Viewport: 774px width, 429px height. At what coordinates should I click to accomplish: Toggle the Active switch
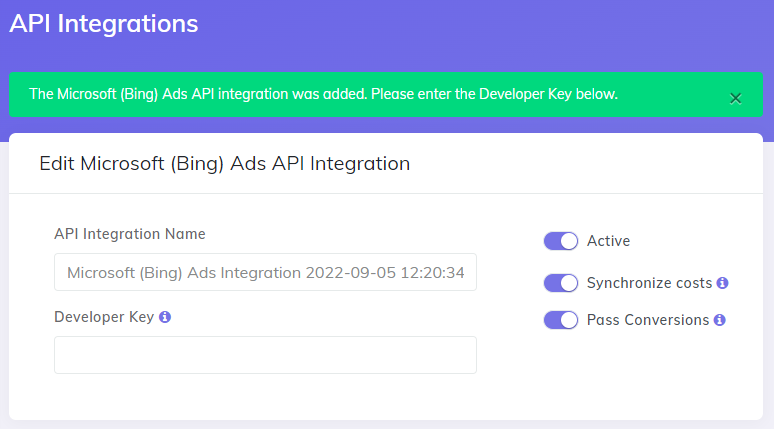[561, 241]
